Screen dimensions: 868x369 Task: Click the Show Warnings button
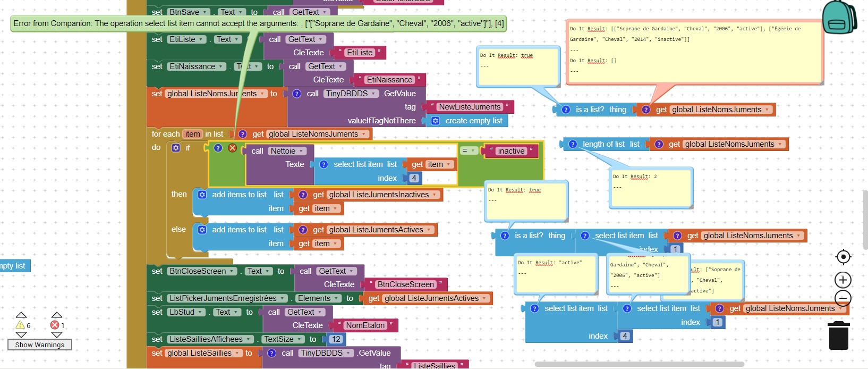coord(40,345)
